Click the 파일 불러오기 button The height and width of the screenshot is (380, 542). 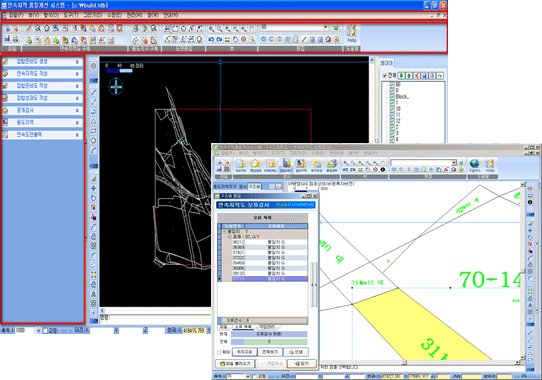[x=235, y=364]
